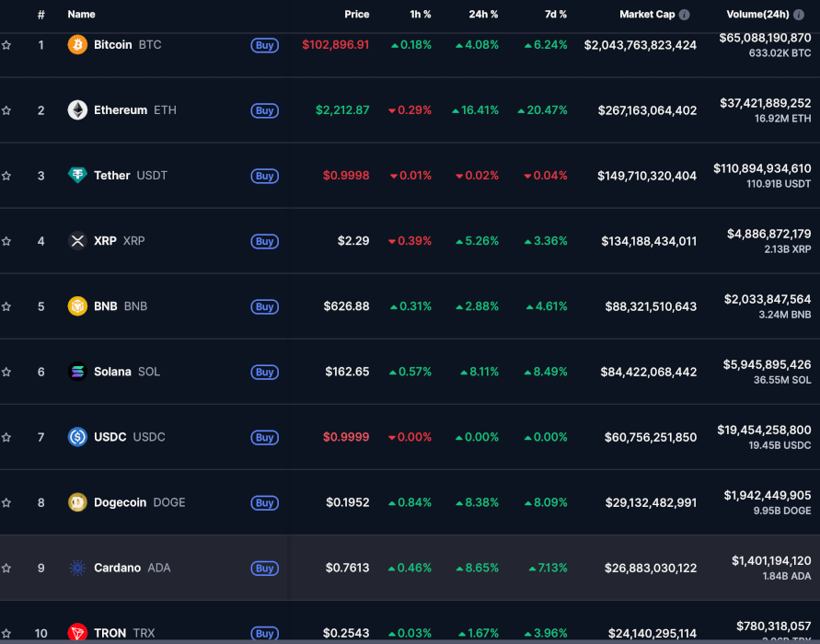
Task: Sort table by Market Cap header
Action: pos(647,14)
